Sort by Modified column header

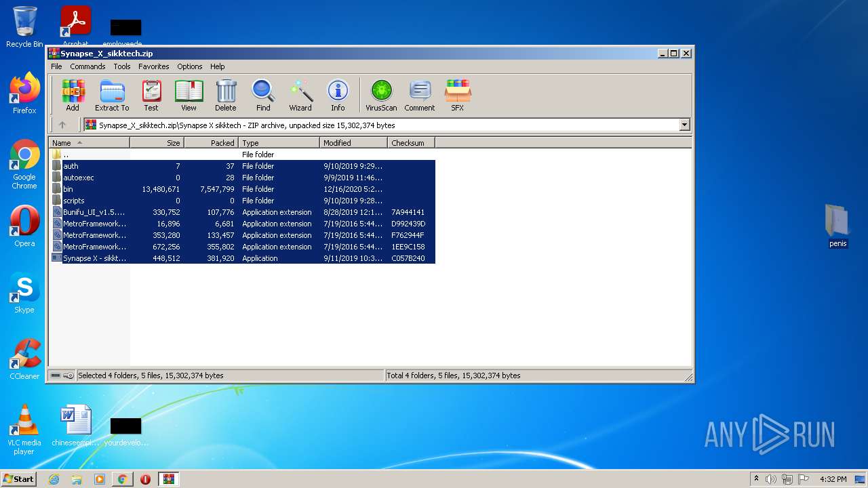click(x=353, y=143)
